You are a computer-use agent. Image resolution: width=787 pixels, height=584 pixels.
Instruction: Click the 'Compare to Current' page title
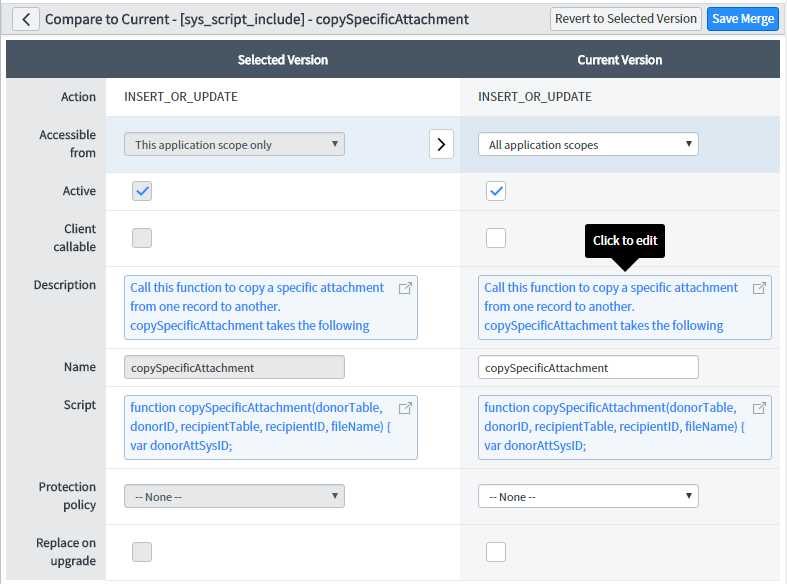click(x=256, y=20)
